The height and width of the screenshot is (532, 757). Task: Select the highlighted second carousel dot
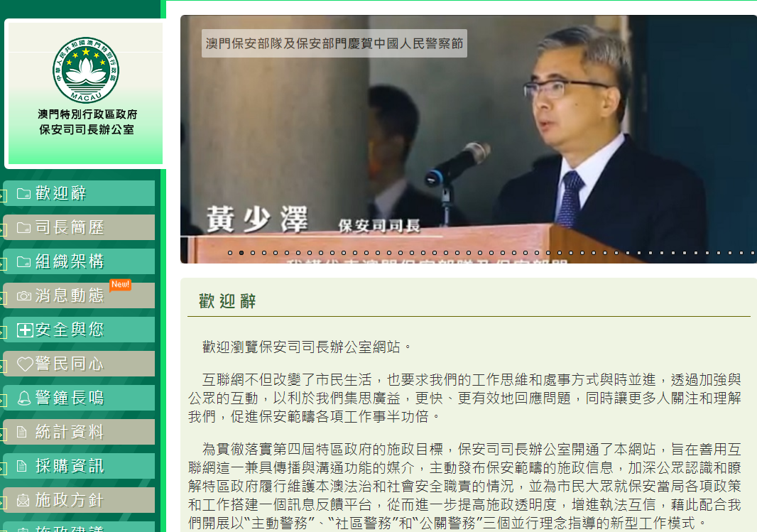(241, 252)
